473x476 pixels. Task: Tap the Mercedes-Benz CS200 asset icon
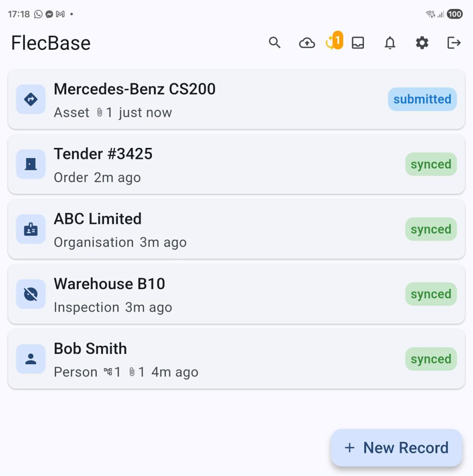click(31, 99)
